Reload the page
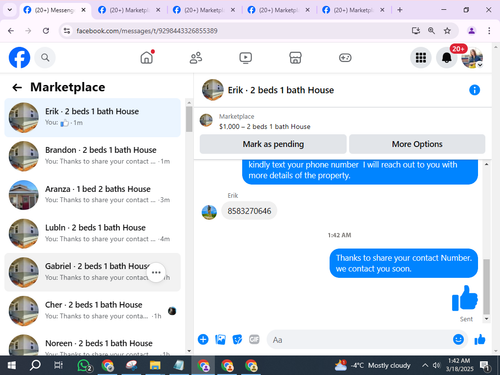The height and width of the screenshot is (375, 500). pos(46,31)
